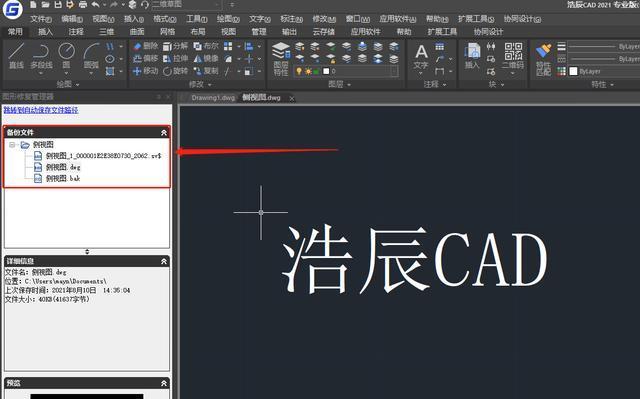Choose the Stretch (拉伸) tool

tap(176, 59)
